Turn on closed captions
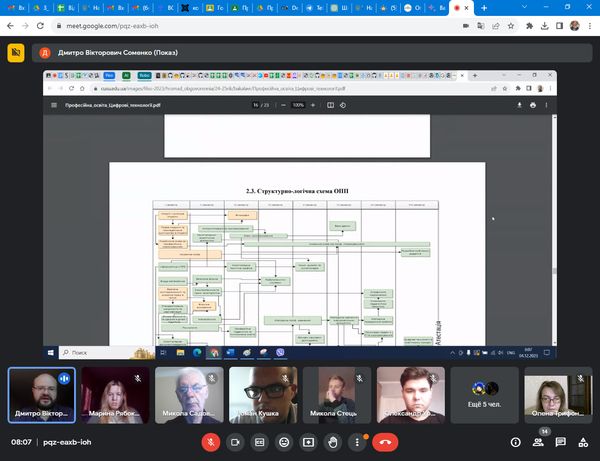This screenshot has height=461, width=600. click(260, 441)
